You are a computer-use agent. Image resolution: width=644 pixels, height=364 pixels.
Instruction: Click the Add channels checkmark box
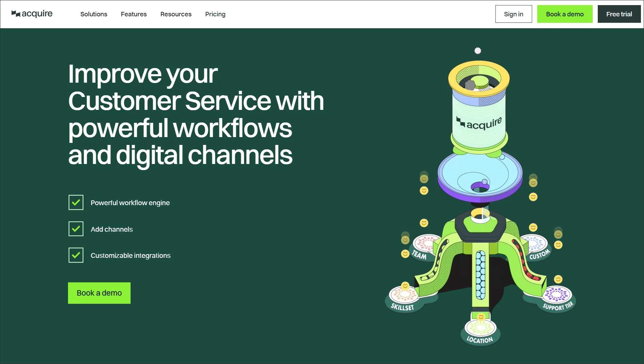tap(76, 229)
